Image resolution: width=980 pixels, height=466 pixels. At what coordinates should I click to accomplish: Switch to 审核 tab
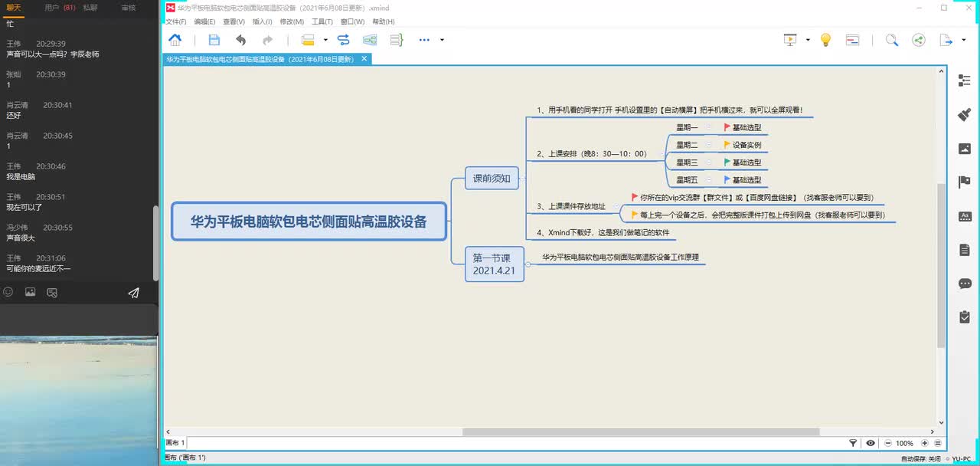[129, 8]
